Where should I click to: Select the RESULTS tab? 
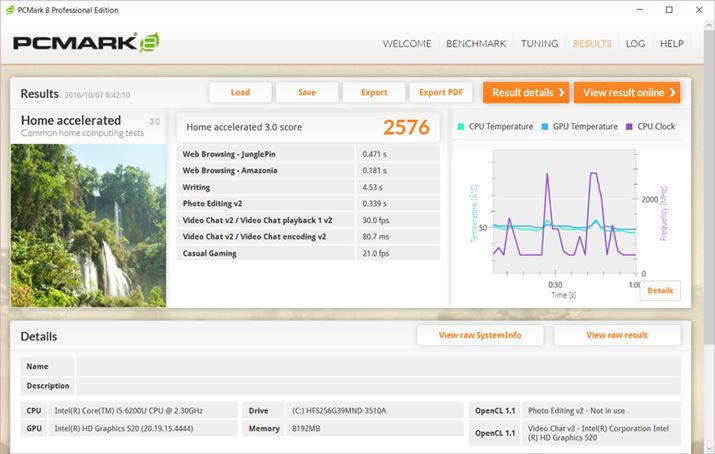coord(592,44)
